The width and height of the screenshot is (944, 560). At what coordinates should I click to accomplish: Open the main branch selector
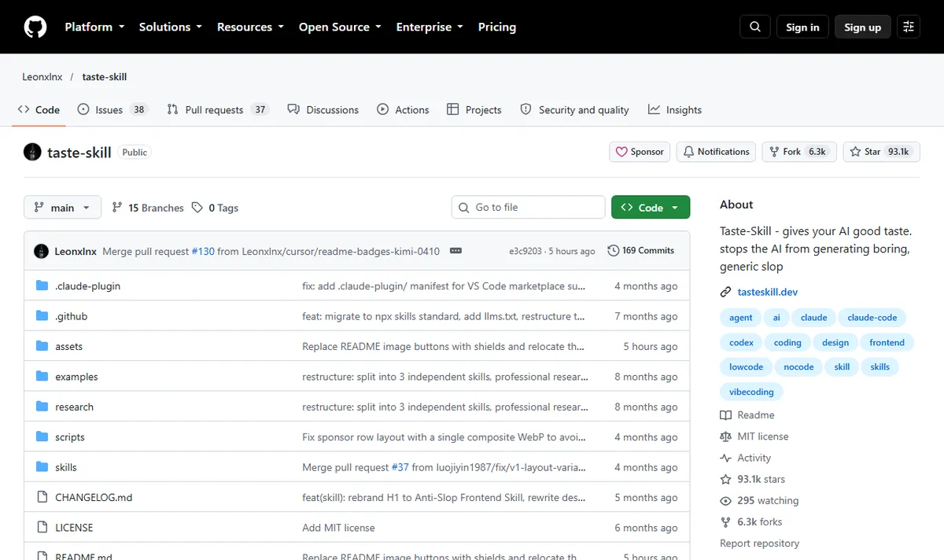pos(63,208)
